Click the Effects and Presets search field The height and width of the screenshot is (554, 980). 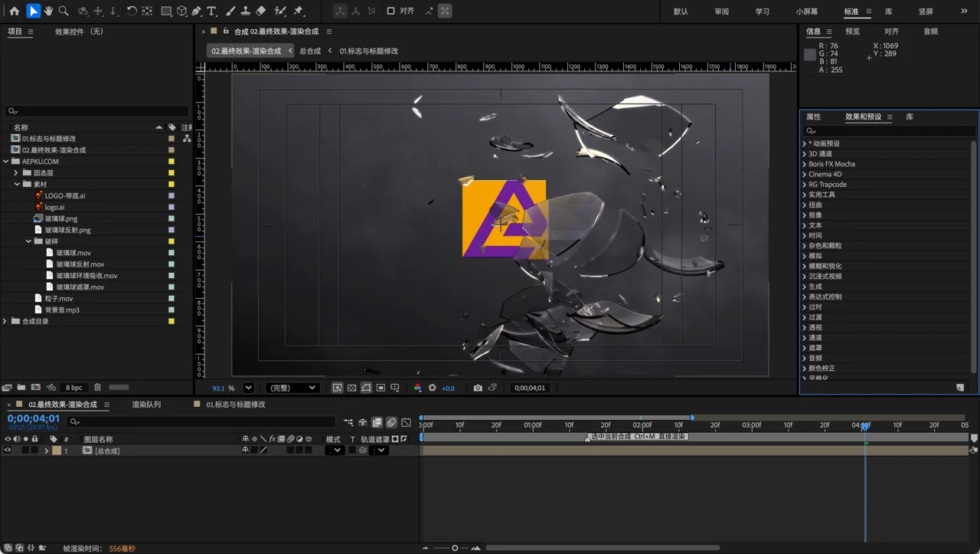(x=889, y=131)
